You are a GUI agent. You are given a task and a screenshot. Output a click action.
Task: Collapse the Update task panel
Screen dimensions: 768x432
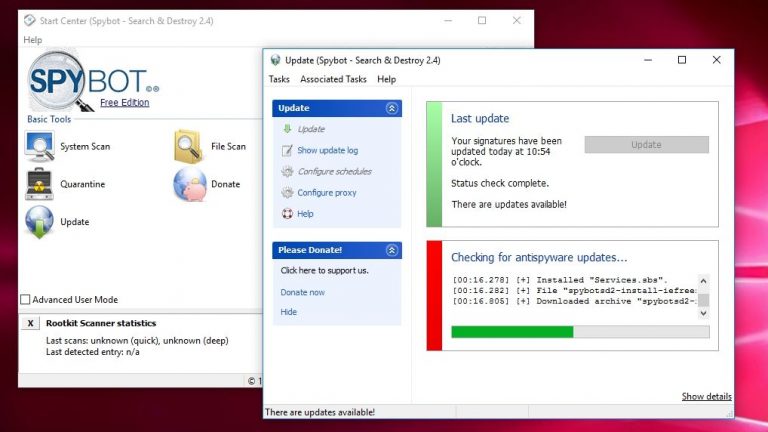[x=391, y=108]
